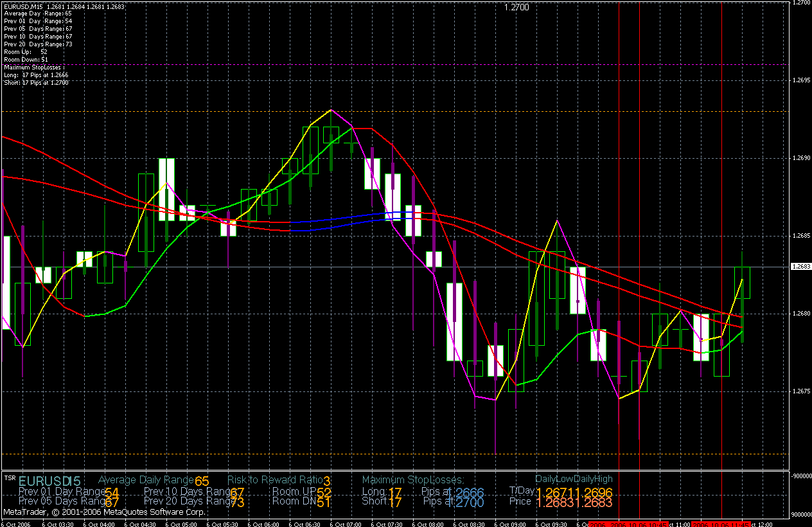Click the 1.2675 price scale label
Image resolution: width=812 pixels, height=527 pixels.
(x=800, y=391)
